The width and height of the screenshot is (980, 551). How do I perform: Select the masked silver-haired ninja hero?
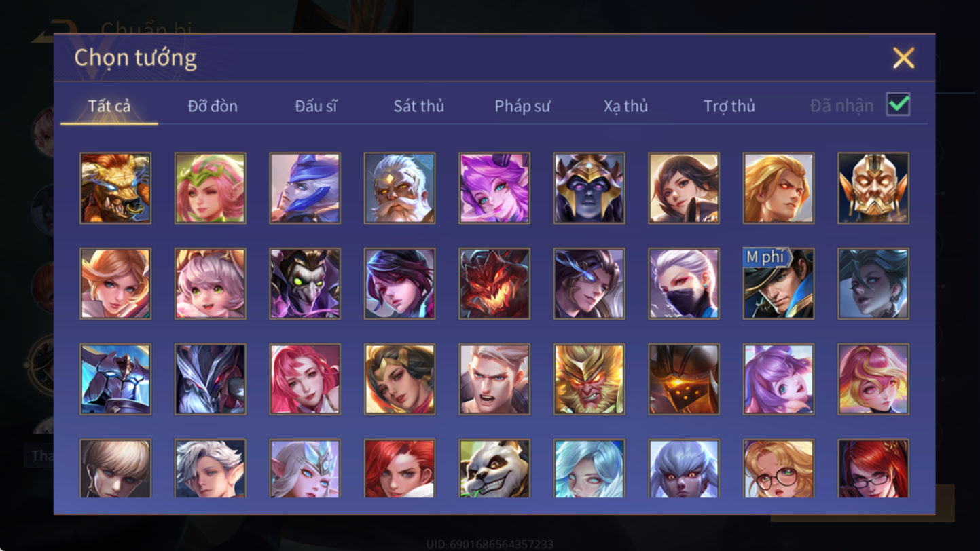click(x=684, y=283)
